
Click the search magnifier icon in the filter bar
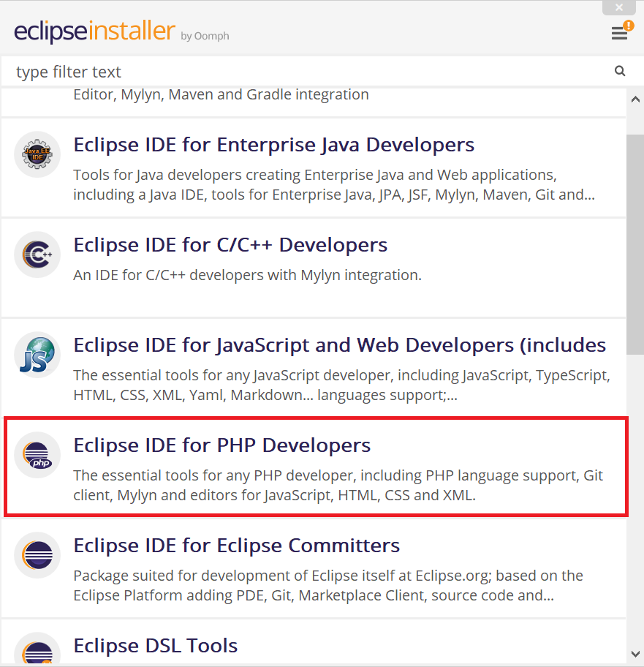coord(619,71)
